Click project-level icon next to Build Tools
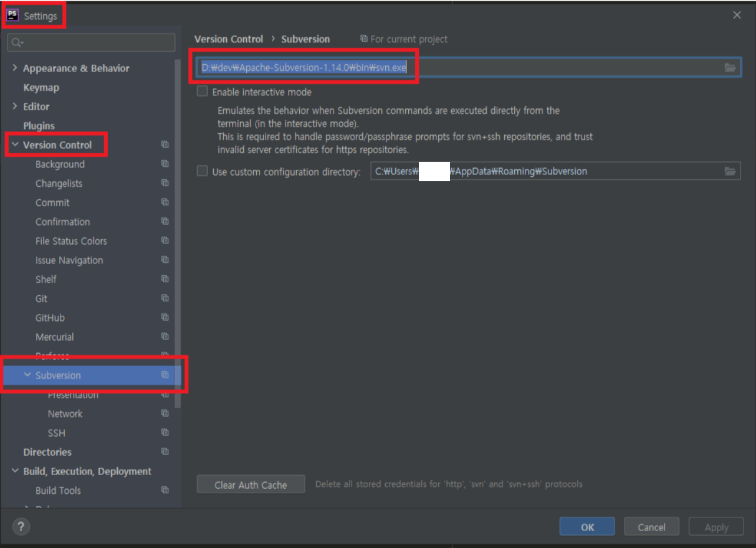This screenshot has height=548, width=756. pyautogui.click(x=165, y=490)
